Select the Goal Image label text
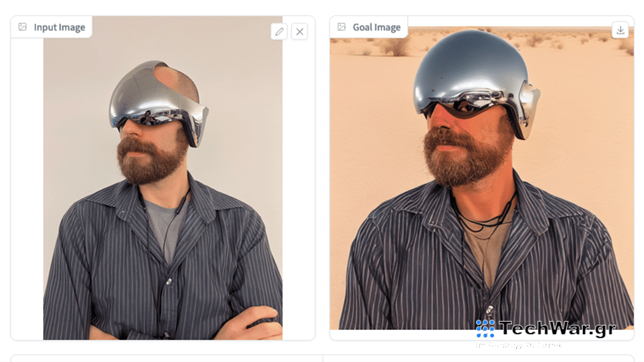Viewport: 644px width, 362px height. (x=376, y=27)
